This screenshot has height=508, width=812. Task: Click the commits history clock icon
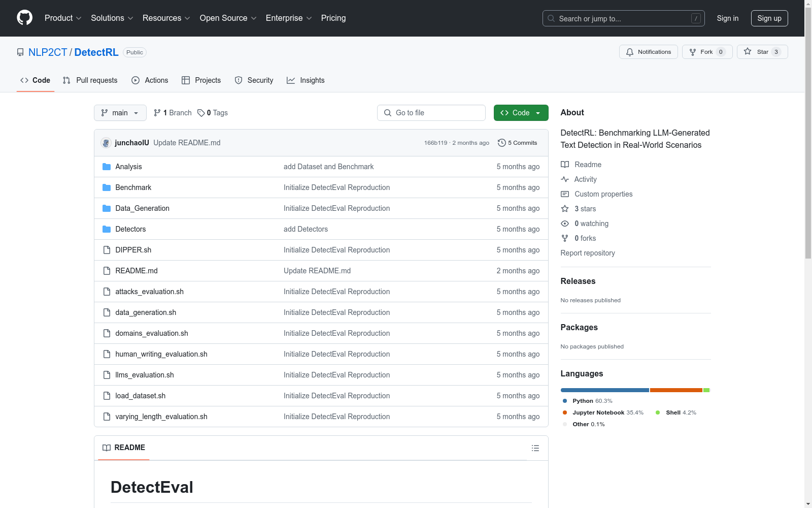501,143
